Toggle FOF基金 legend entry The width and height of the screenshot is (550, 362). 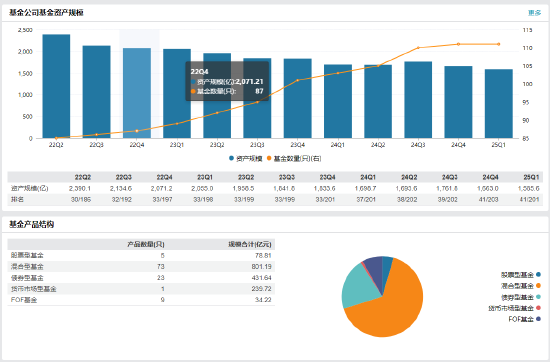[524, 319]
